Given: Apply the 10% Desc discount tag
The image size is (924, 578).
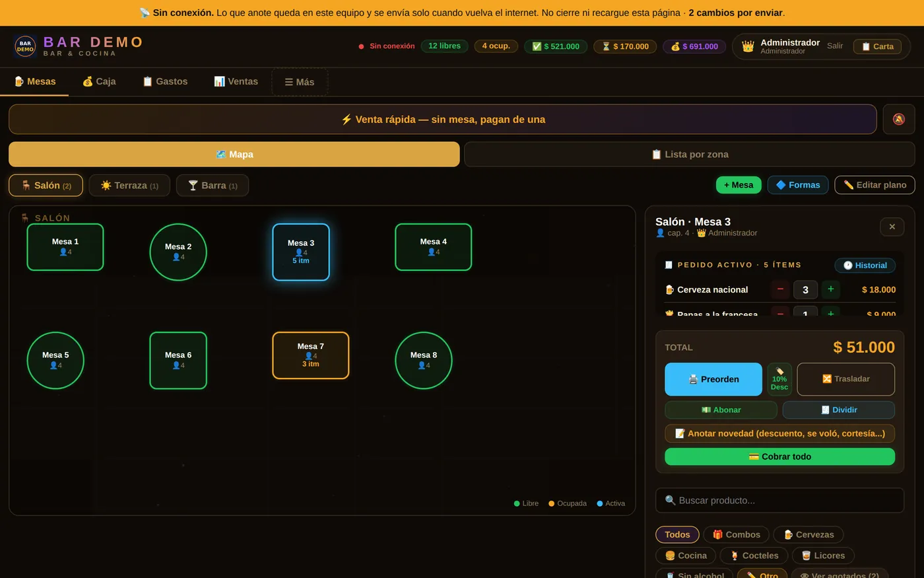Looking at the screenshot, I should (x=779, y=379).
